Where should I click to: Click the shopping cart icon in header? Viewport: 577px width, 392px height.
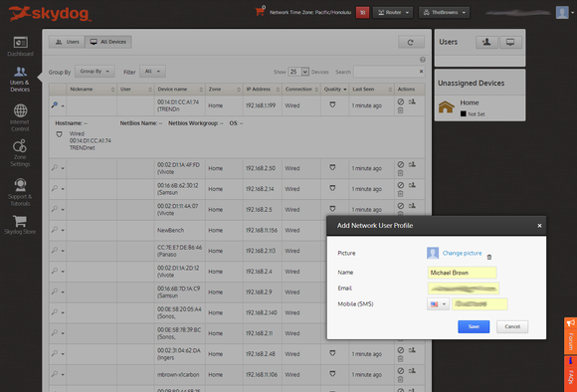tap(260, 11)
